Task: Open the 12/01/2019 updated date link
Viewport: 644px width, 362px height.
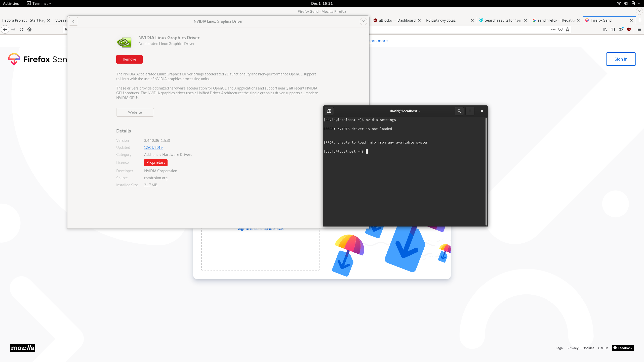Action: pos(153,148)
